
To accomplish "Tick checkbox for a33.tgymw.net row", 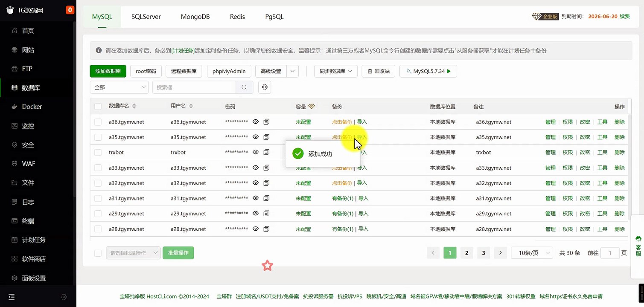I will pyautogui.click(x=98, y=168).
